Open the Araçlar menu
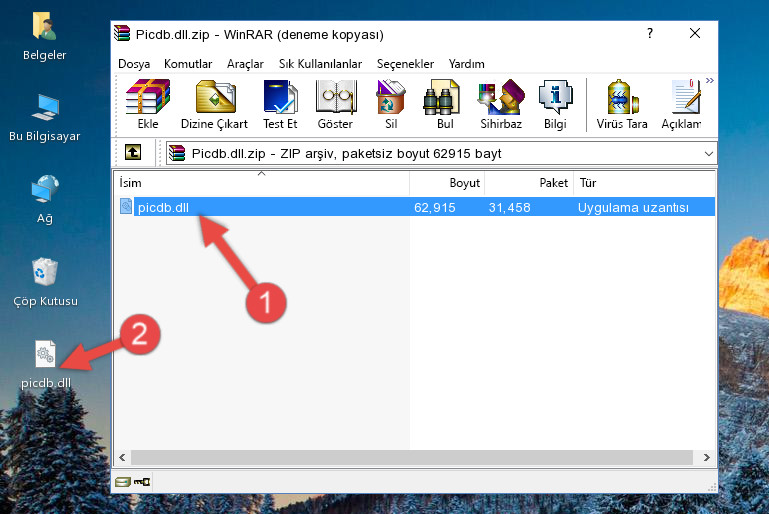The width and height of the screenshot is (769, 514). 245,64
